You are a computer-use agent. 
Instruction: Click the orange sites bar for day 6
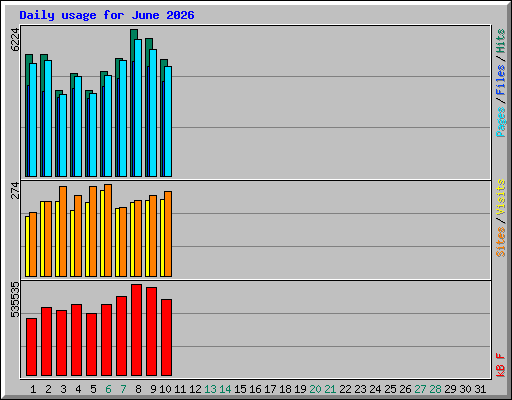tap(108, 230)
